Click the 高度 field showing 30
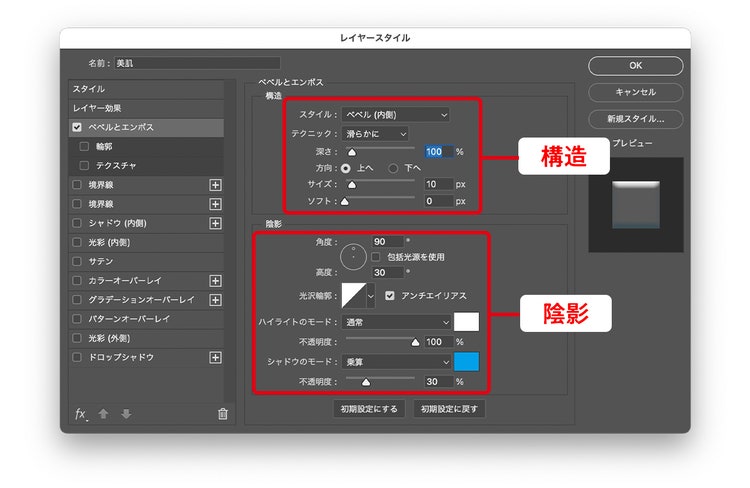This screenshot has height=488, width=750. pos(388,273)
